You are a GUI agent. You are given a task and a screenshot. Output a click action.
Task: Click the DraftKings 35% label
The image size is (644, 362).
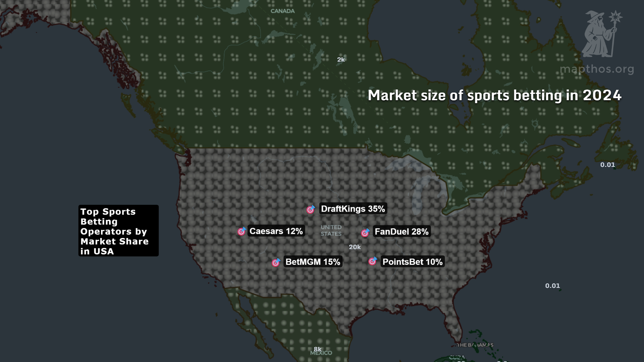353,208
